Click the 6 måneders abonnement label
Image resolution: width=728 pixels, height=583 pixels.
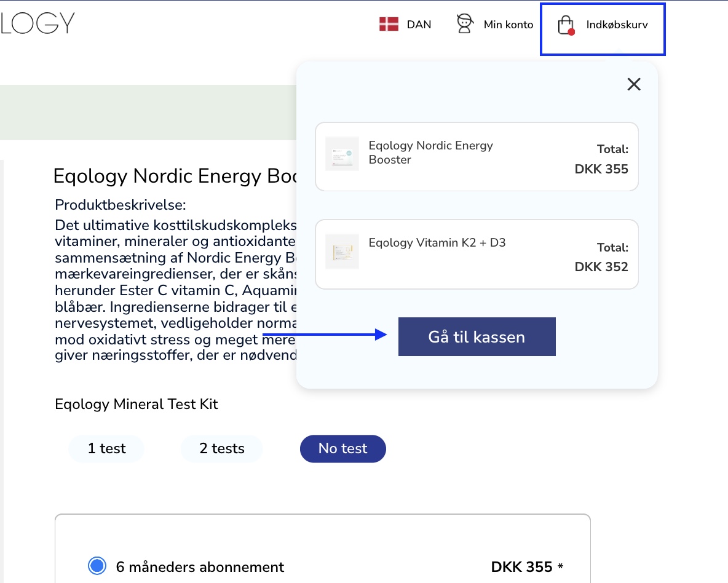coord(200,567)
